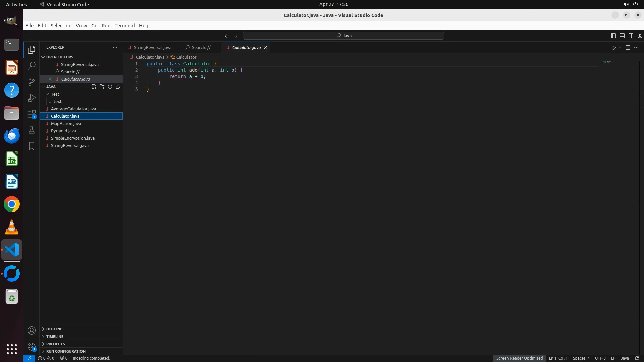Expand the TIMELINE section
Screen dimensions: 644x362
point(55,337)
